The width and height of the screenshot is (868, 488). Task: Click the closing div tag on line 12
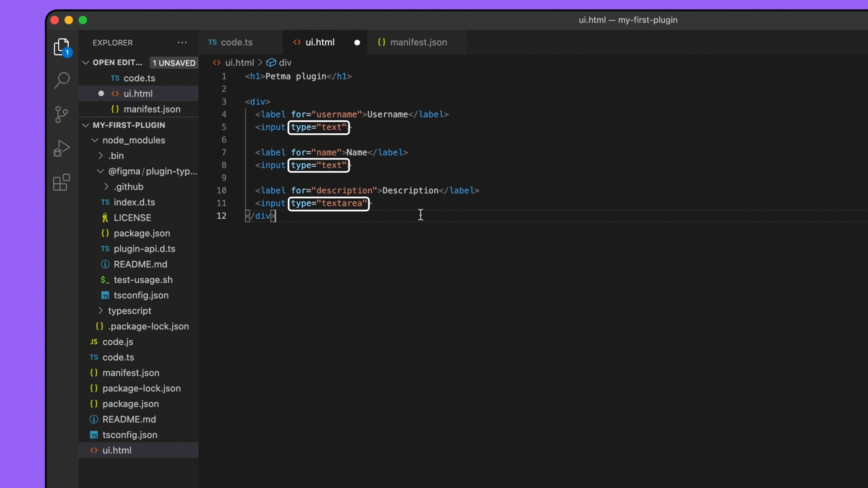260,216
